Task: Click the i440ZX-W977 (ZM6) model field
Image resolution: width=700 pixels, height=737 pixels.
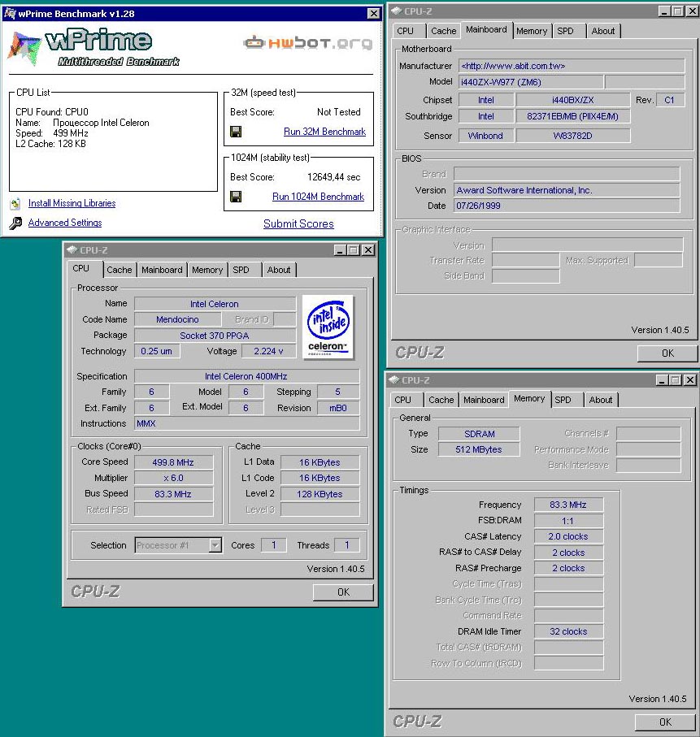Action: 531,82
